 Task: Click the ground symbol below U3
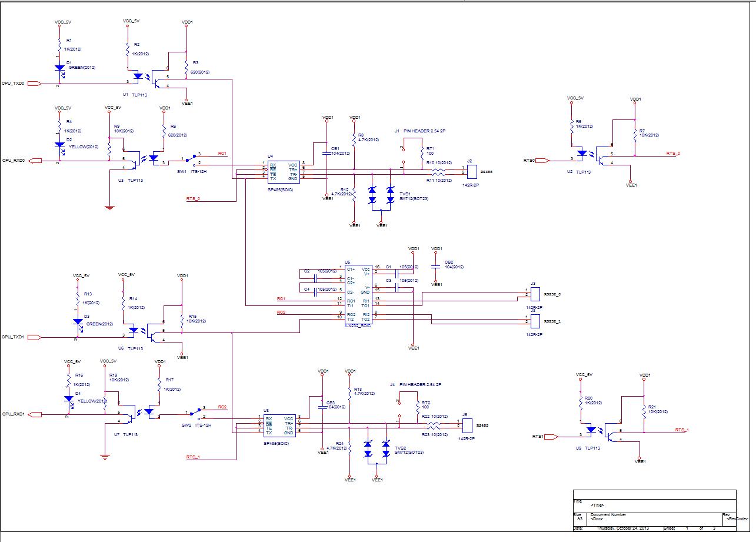(x=109, y=207)
